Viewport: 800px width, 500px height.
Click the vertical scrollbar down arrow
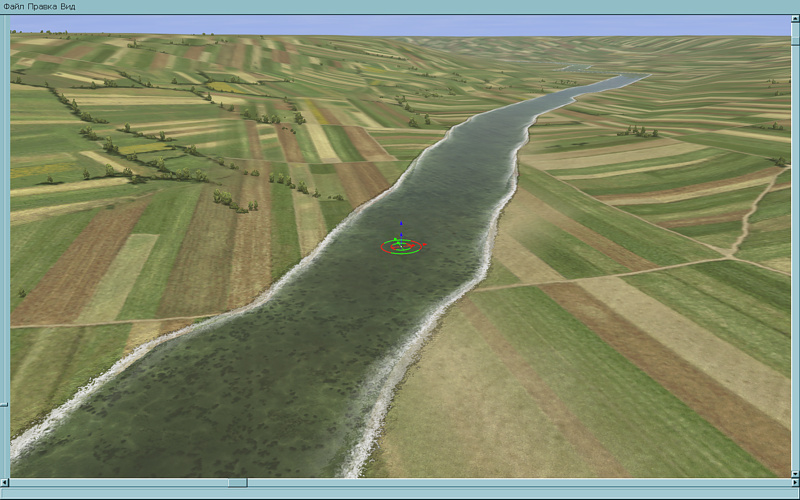tap(795, 474)
